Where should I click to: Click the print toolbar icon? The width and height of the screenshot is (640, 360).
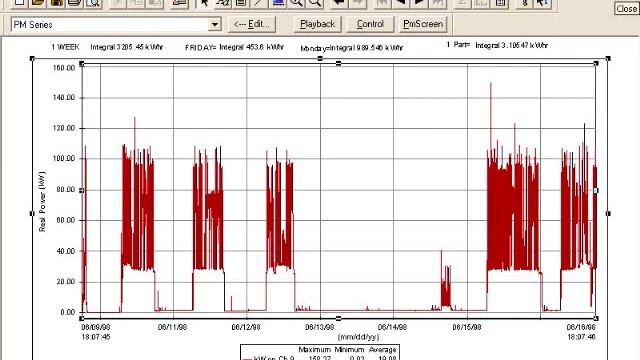75,3
